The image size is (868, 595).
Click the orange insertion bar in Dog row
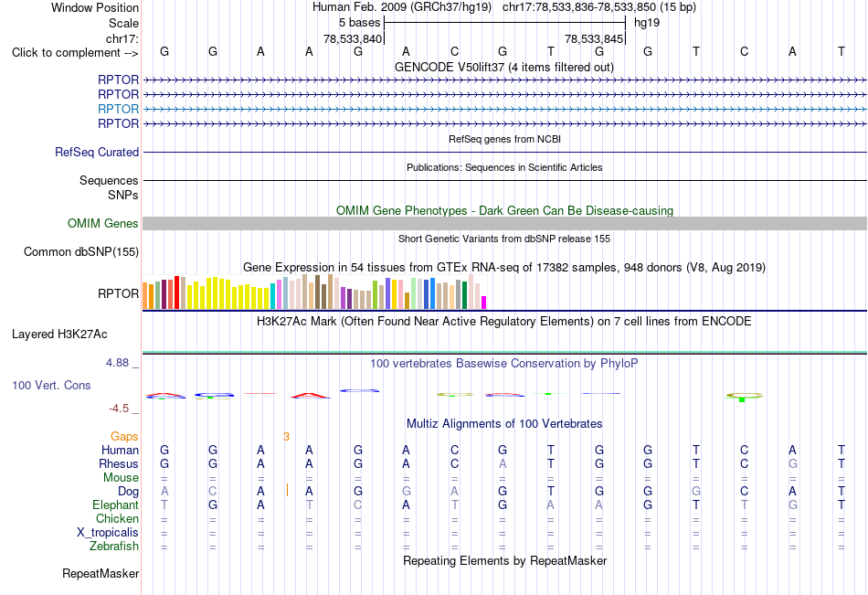click(287, 490)
